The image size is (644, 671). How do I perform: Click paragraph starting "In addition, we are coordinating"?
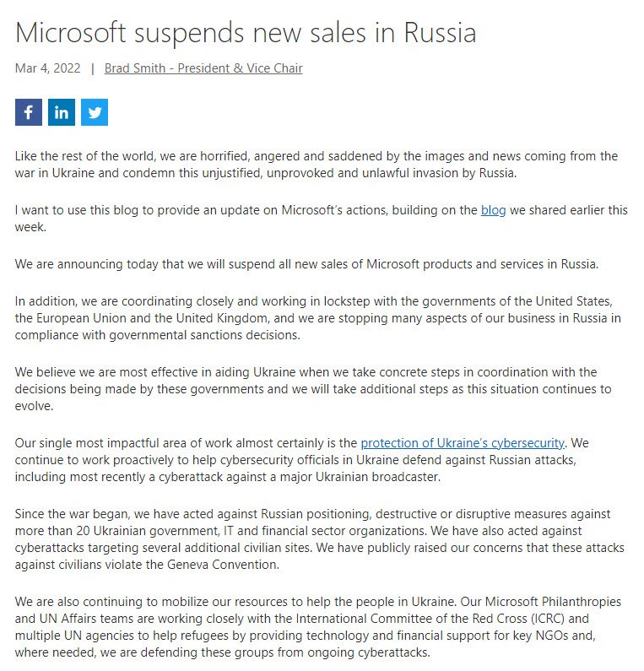(317, 318)
